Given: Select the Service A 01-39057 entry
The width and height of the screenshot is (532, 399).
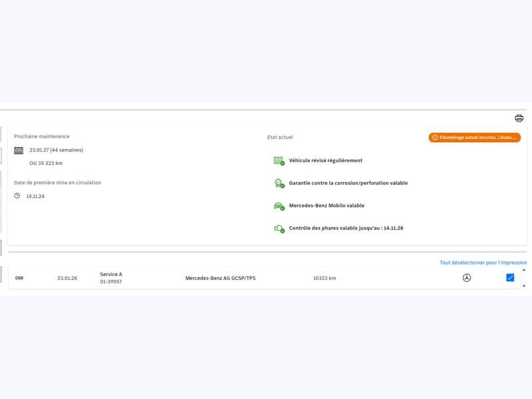Looking at the screenshot, I should [111, 278].
